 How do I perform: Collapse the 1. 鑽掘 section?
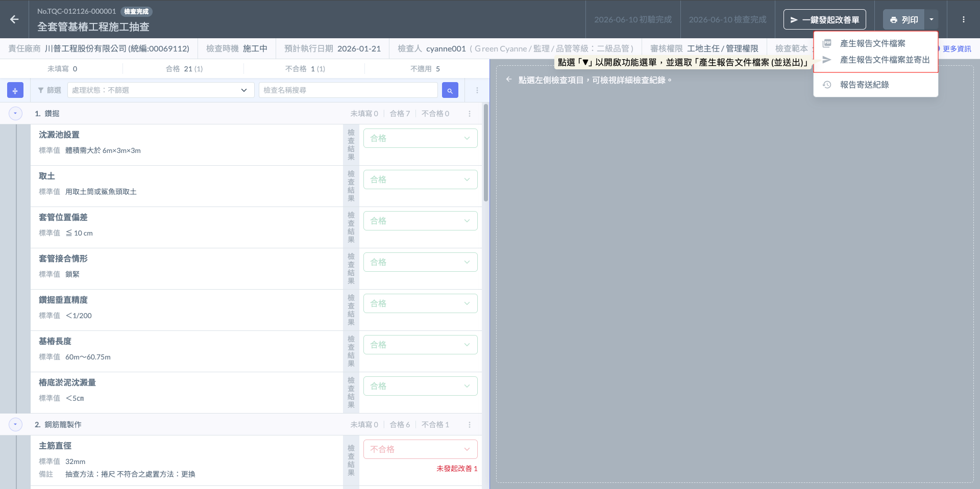point(15,113)
